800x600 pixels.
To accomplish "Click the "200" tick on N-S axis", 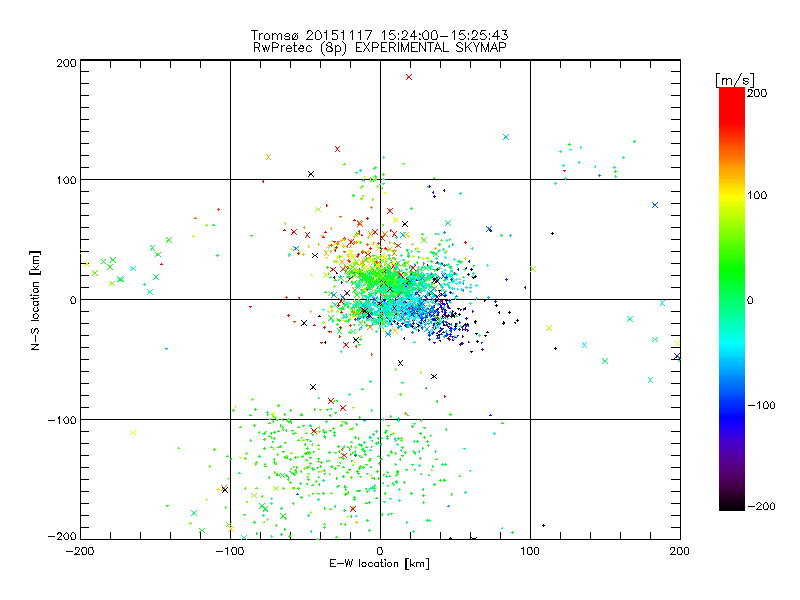I will point(66,63).
